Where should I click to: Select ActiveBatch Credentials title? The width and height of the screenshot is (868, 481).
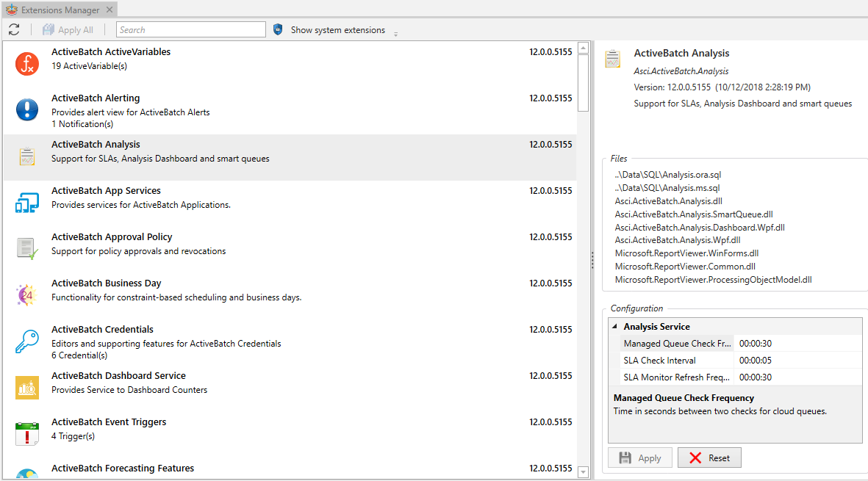click(102, 330)
